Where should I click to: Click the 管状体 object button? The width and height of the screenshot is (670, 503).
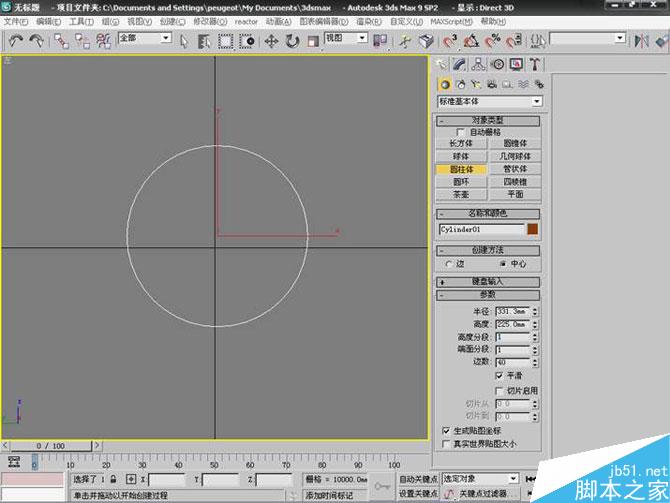coord(515,169)
